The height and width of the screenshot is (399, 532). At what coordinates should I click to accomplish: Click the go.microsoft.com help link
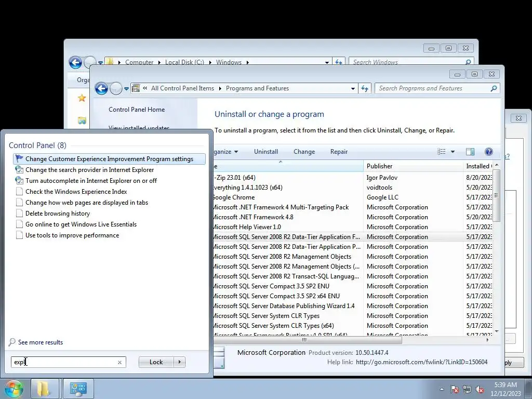coord(421,362)
